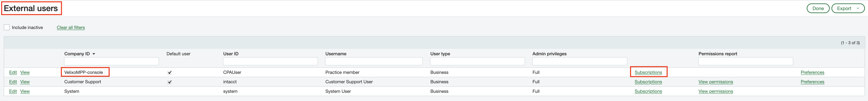The height and width of the screenshot is (101, 868).
Task: Edit the VelixoMPP-console user row
Action: pyautogui.click(x=13, y=72)
